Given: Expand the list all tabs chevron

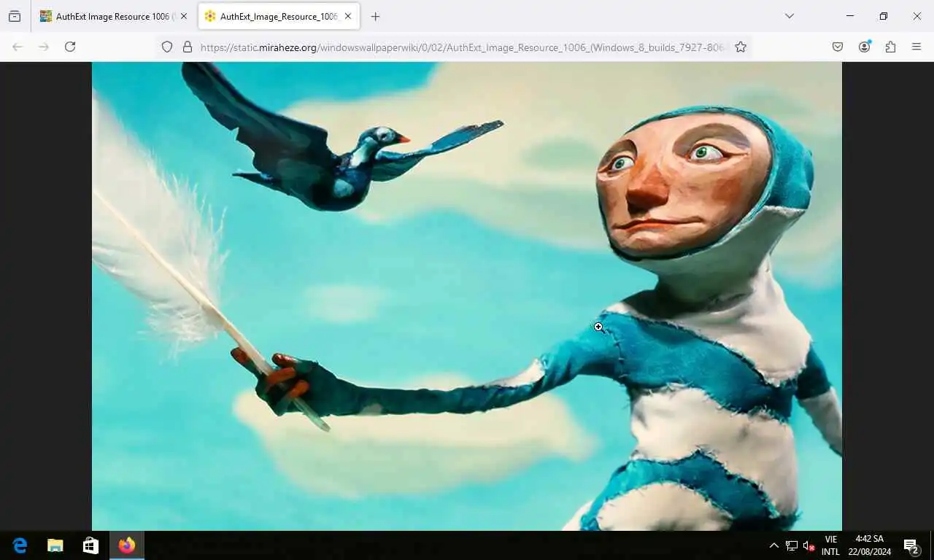Looking at the screenshot, I should [x=789, y=16].
